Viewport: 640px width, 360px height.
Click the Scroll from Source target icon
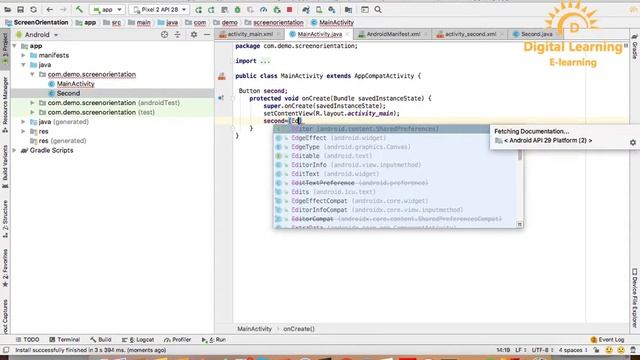tap(164, 35)
